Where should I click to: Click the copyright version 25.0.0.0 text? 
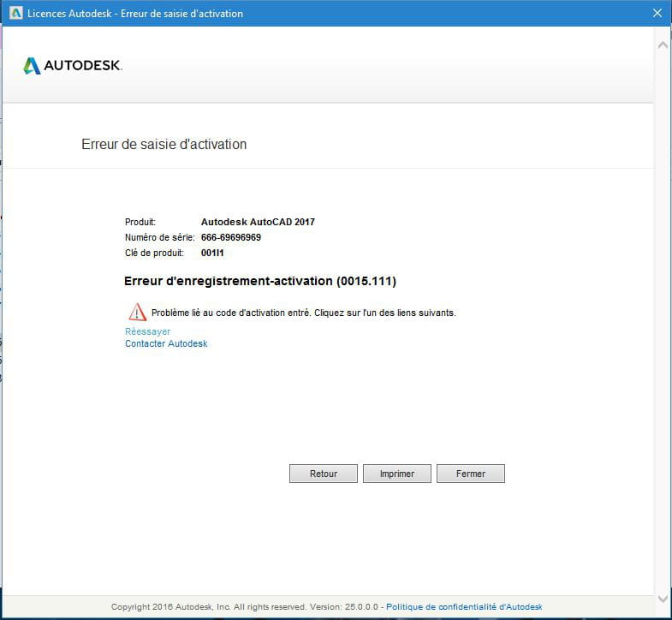245,606
